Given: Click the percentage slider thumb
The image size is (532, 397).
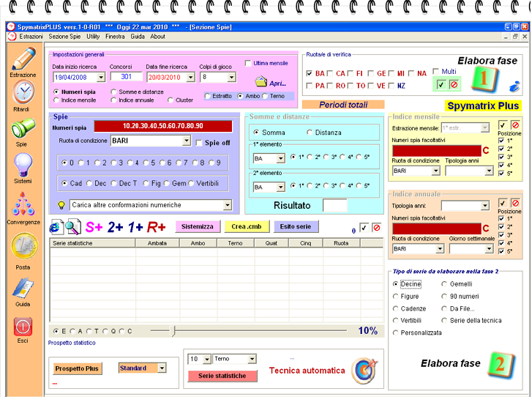Looking at the screenshot, I should (173, 330).
